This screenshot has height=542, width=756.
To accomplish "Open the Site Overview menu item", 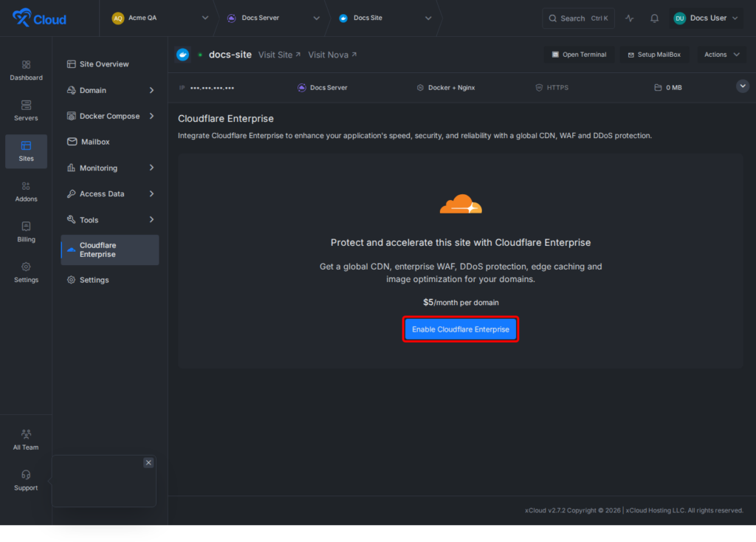I will coord(111,64).
